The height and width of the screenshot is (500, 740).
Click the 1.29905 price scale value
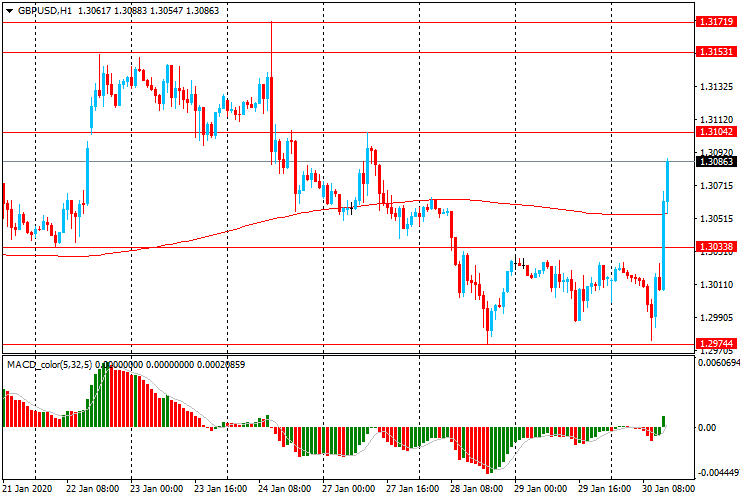coord(716,318)
